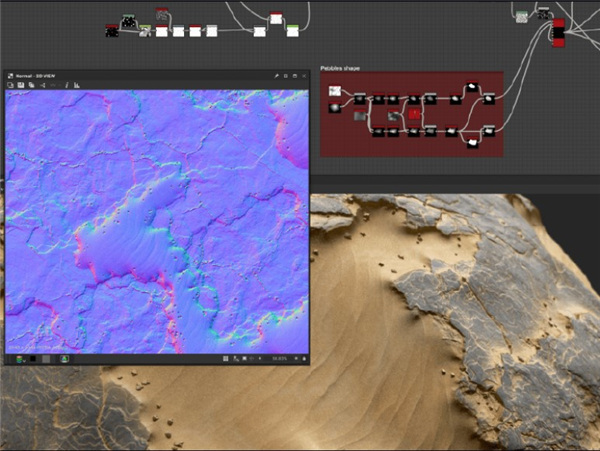
Task: Toggle the tiling grid icon in 2D View footer
Action: (x=226, y=358)
